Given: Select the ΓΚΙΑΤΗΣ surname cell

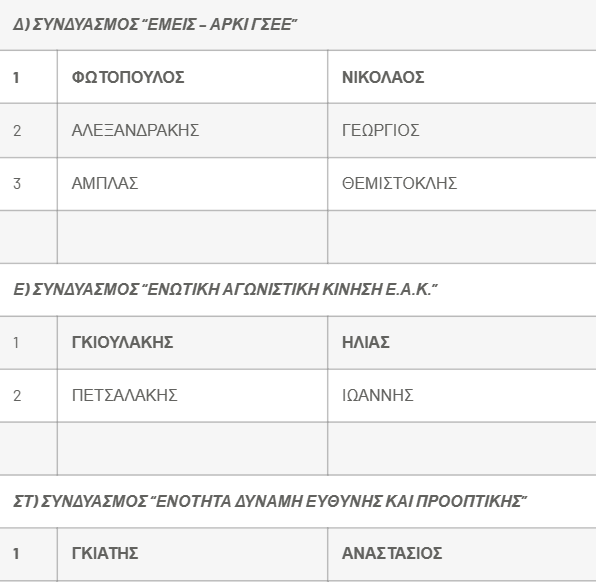Looking at the screenshot, I should pyautogui.click(x=192, y=554).
